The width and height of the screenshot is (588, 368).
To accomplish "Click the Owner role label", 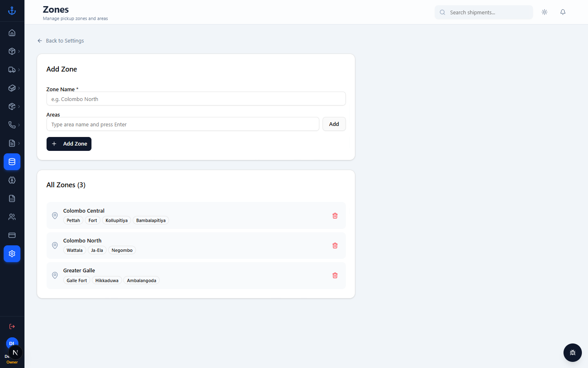I will [x=12, y=362].
